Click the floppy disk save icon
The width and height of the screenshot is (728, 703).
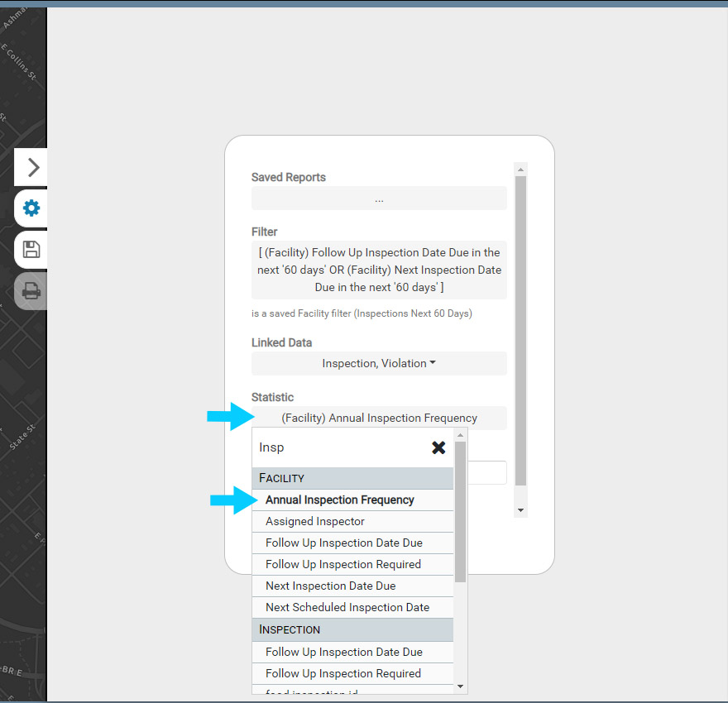click(x=31, y=250)
